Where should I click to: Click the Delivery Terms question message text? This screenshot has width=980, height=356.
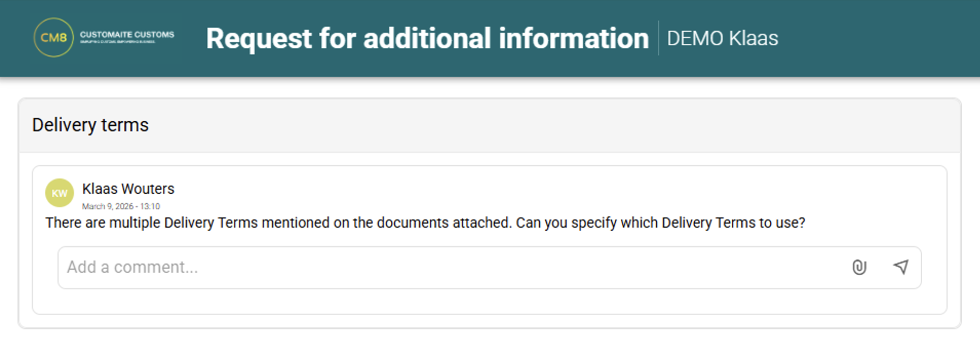[425, 223]
